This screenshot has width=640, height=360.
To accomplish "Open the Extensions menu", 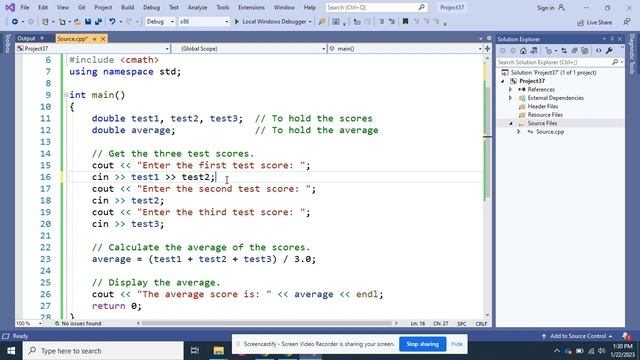I will click(251, 7).
